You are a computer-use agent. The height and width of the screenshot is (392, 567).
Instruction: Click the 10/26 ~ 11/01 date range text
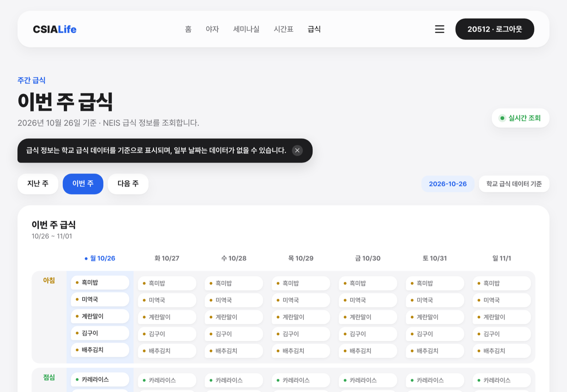(52, 236)
